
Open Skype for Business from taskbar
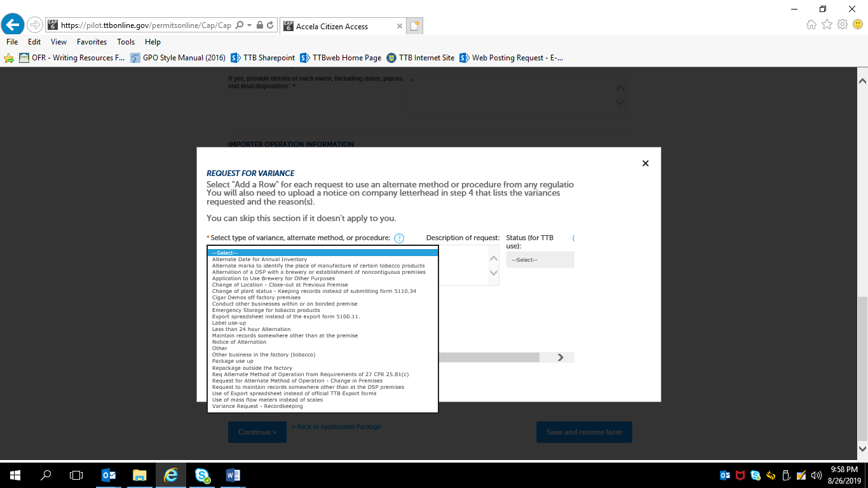coord(203,475)
